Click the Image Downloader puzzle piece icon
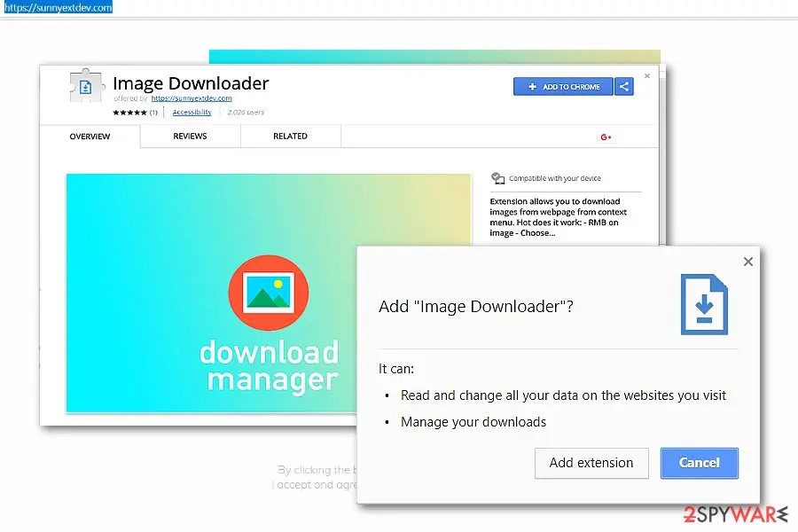The width and height of the screenshot is (798, 532). pos(85,86)
